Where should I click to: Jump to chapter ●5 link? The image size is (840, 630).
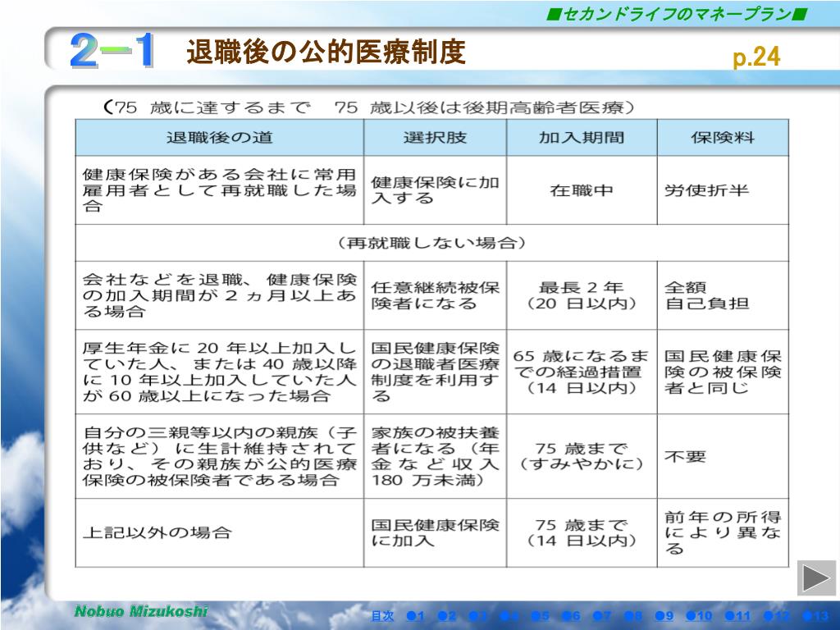tap(541, 616)
